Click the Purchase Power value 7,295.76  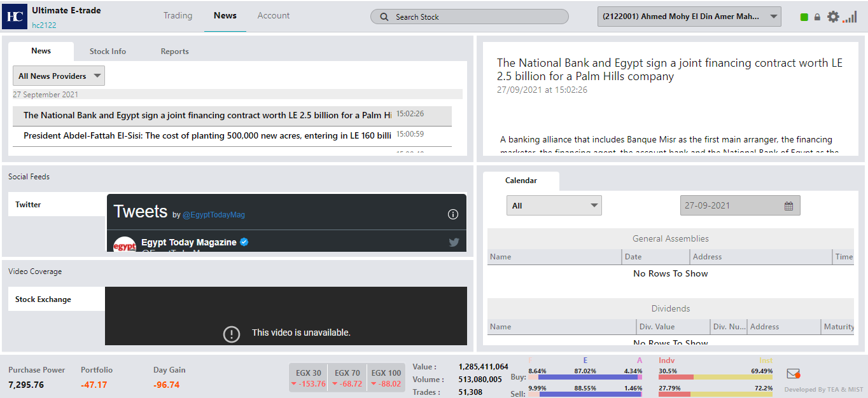(26, 385)
